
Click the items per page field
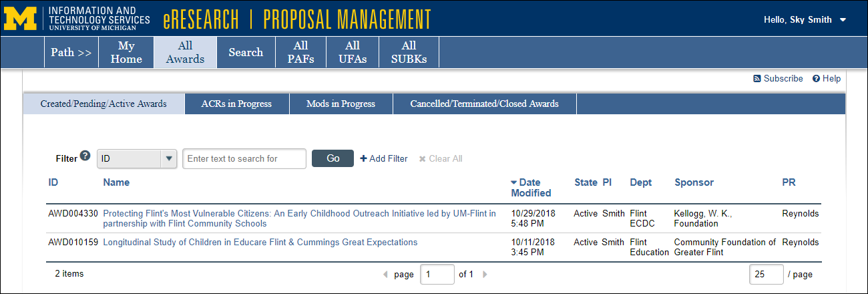[x=767, y=274]
